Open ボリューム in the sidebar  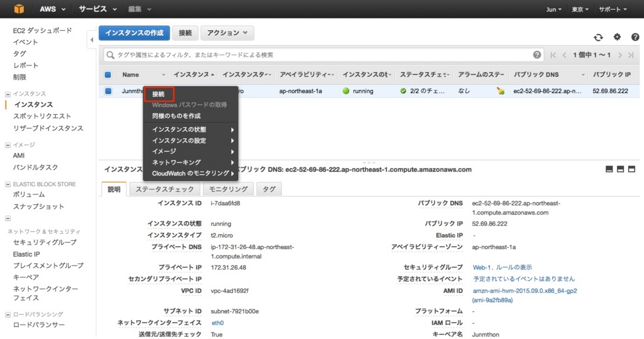click(x=29, y=194)
